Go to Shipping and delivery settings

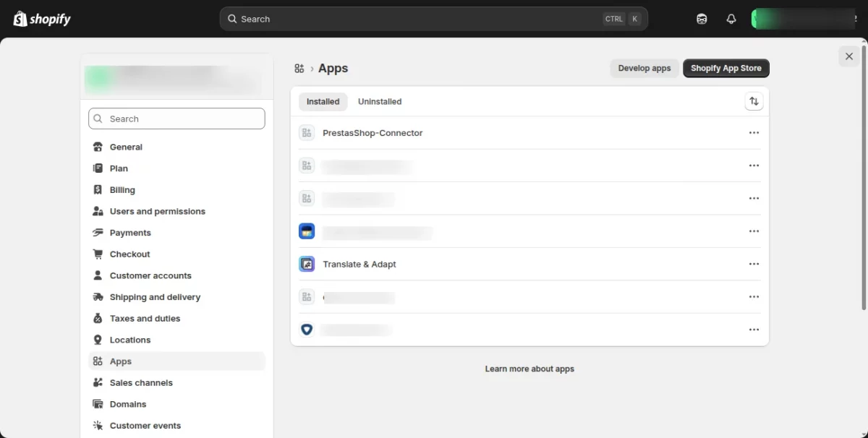point(155,297)
